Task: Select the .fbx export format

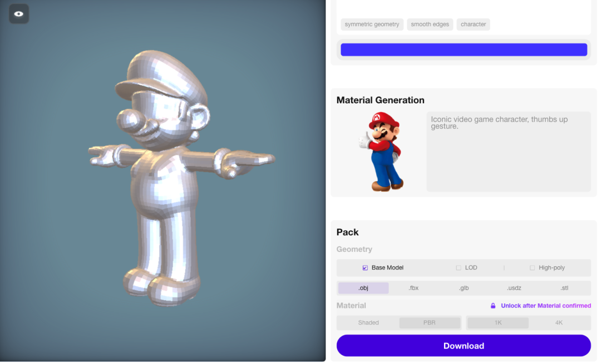Action: [x=413, y=288]
